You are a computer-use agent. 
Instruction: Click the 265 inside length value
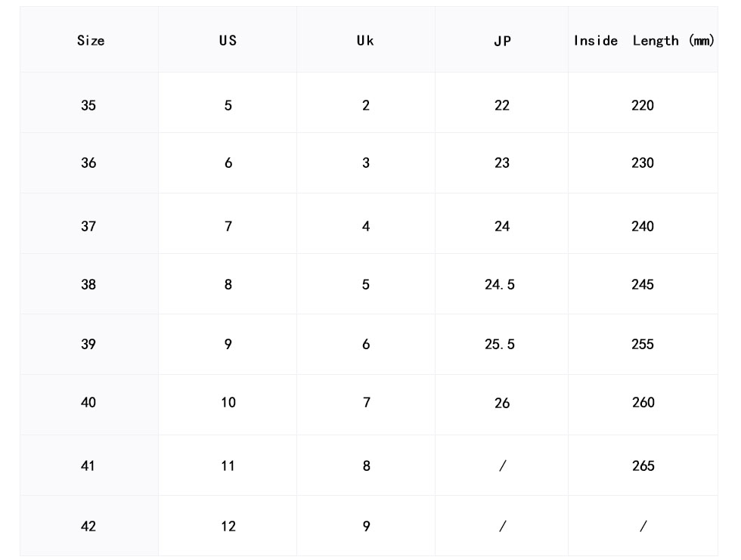pos(643,466)
